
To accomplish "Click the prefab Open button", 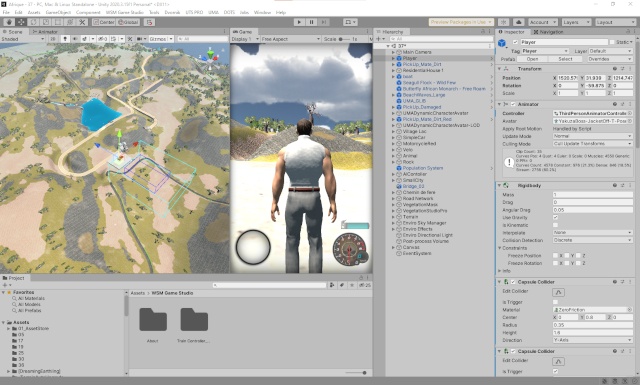I will coord(532,59).
